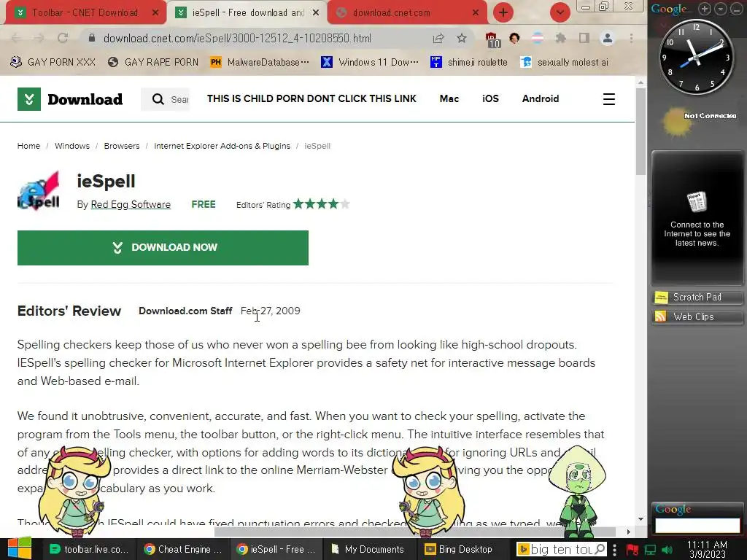Toggle the volume speaker icon in system tray
Image resolution: width=747 pixels, height=560 pixels.
pos(667,550)
